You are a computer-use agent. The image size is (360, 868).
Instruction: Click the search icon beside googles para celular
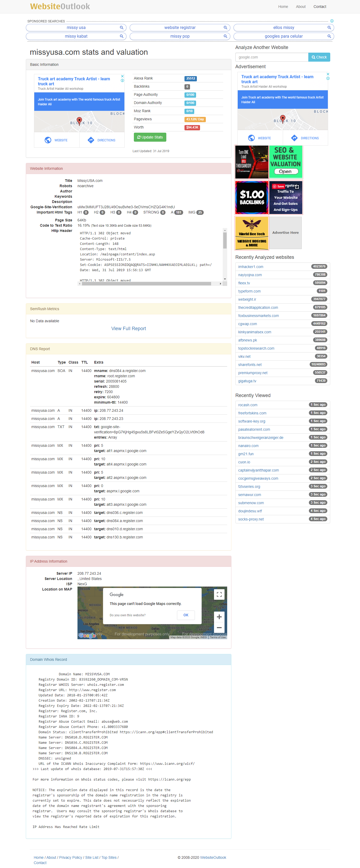[x=329, y=36]
